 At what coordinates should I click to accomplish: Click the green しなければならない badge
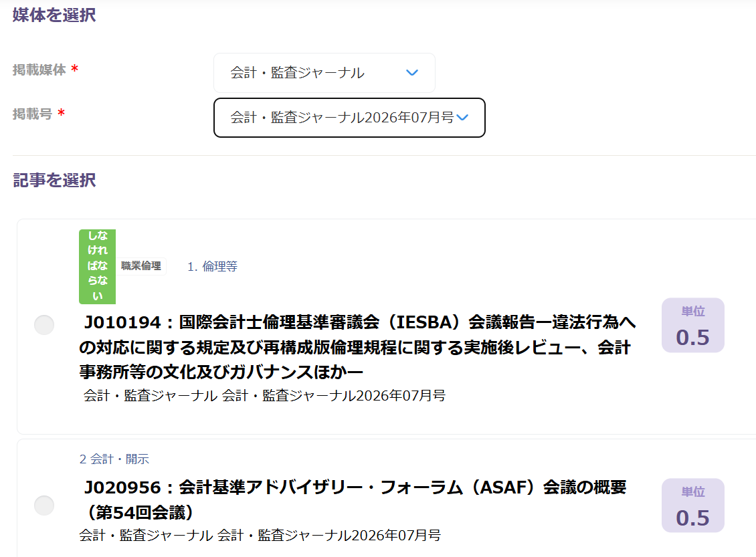(x=98, y=266)
